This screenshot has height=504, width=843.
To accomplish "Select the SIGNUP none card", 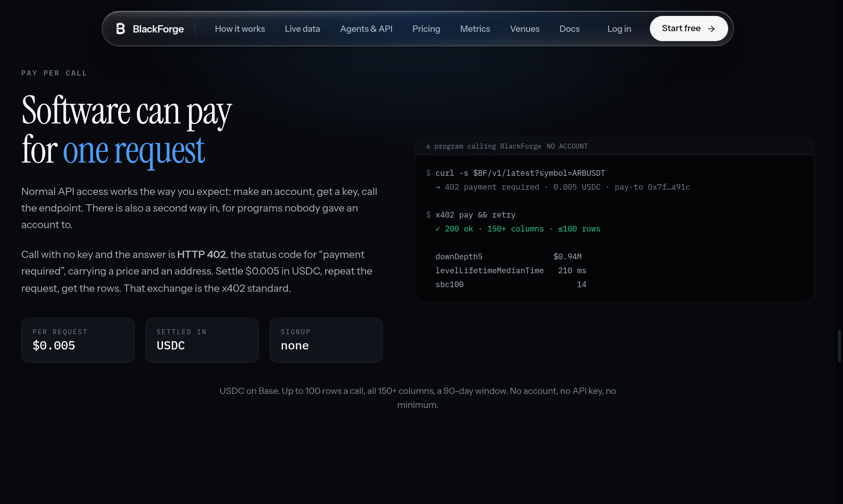I will coord(326,340).
